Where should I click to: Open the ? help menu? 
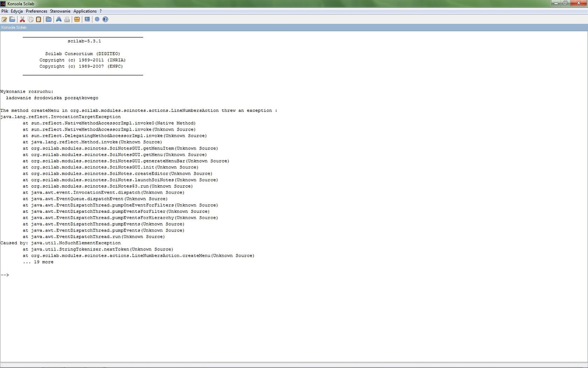click(100, 11)
